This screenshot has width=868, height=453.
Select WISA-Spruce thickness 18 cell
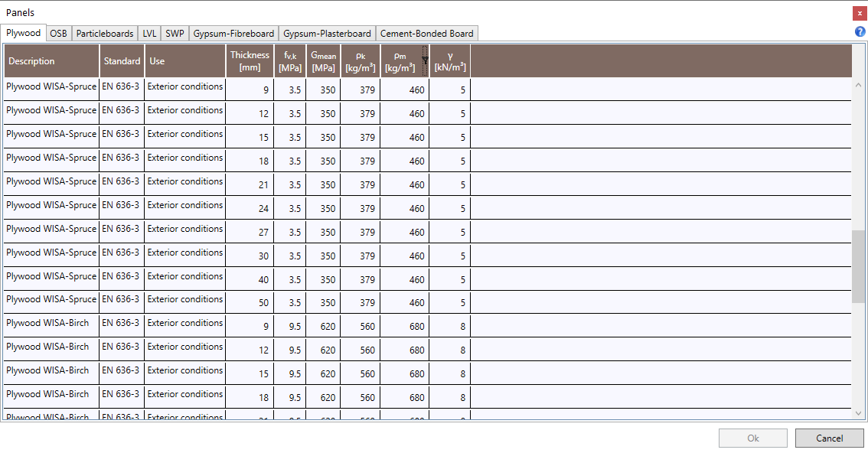[x=250, y=161]
